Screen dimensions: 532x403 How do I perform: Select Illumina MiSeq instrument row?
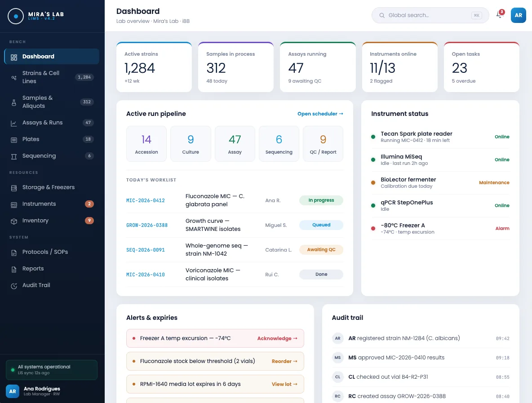click(440, 160)
